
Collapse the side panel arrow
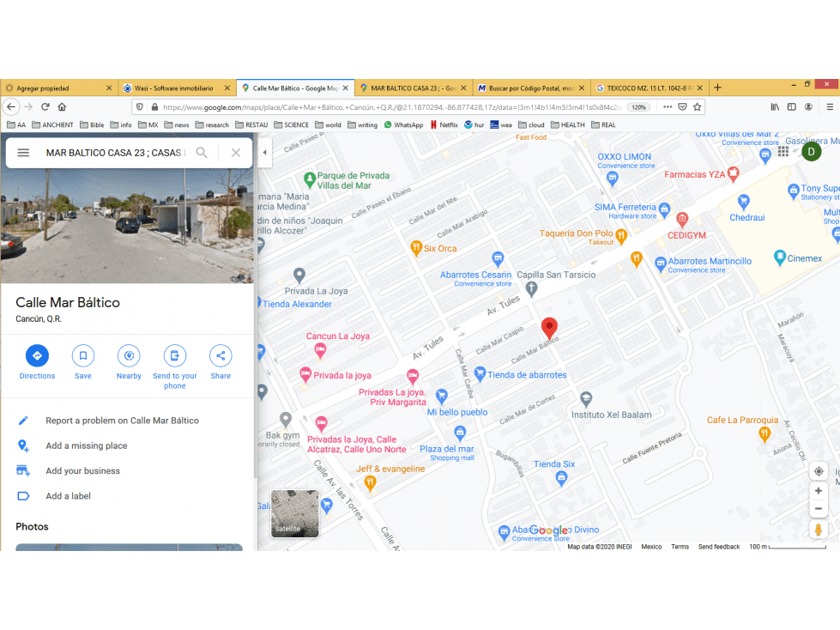[x=264, y=152]
